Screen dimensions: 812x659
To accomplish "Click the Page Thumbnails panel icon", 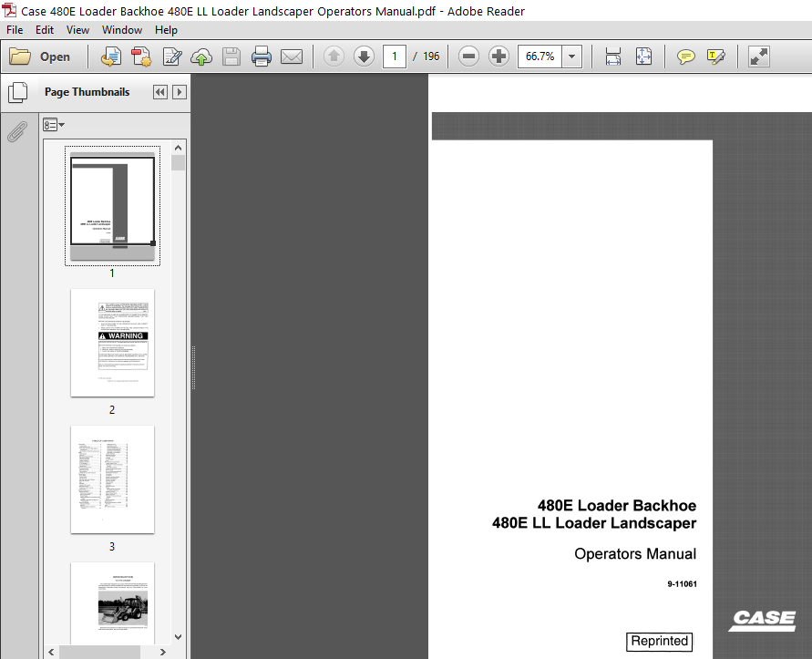I will coord(17,92).
